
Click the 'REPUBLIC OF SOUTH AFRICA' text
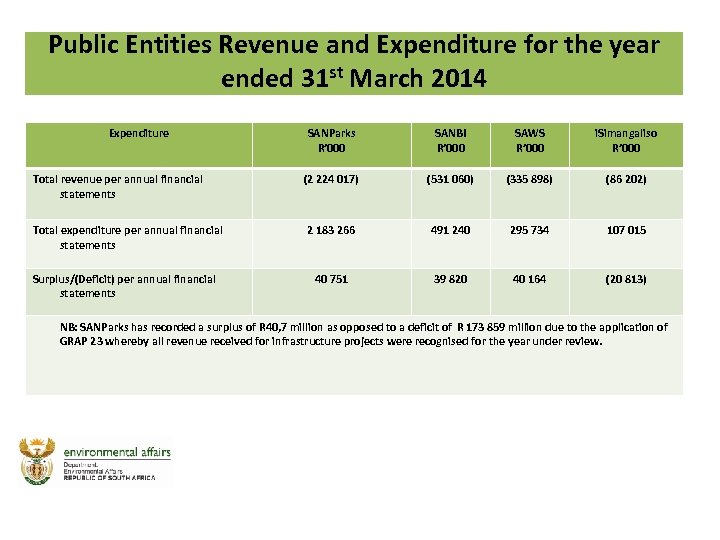[109, 478]
